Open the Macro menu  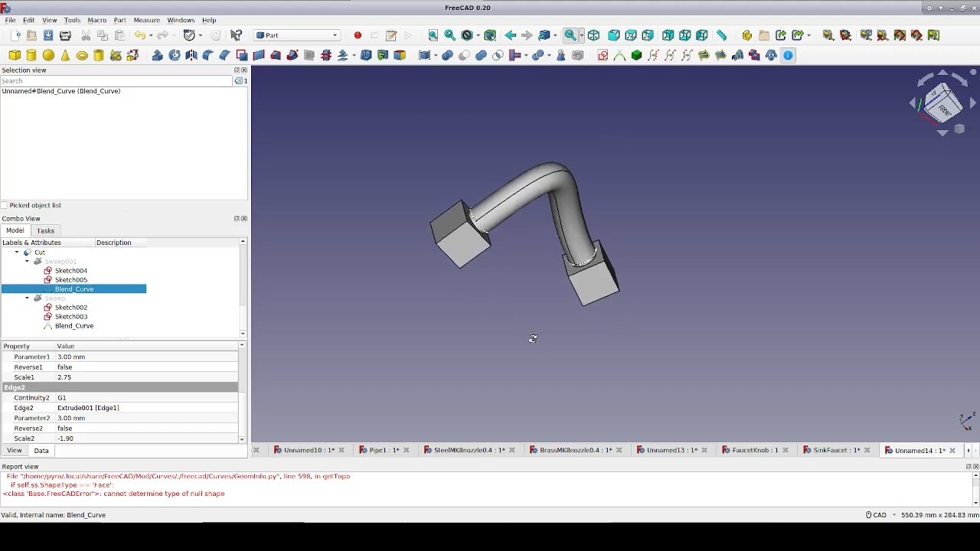(97, 20)
